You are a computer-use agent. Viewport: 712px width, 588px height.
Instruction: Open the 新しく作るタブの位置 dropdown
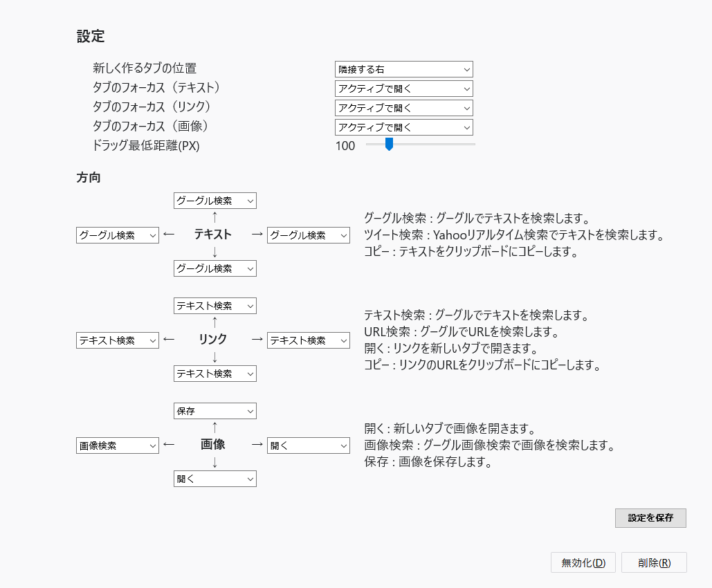point(403,69)
